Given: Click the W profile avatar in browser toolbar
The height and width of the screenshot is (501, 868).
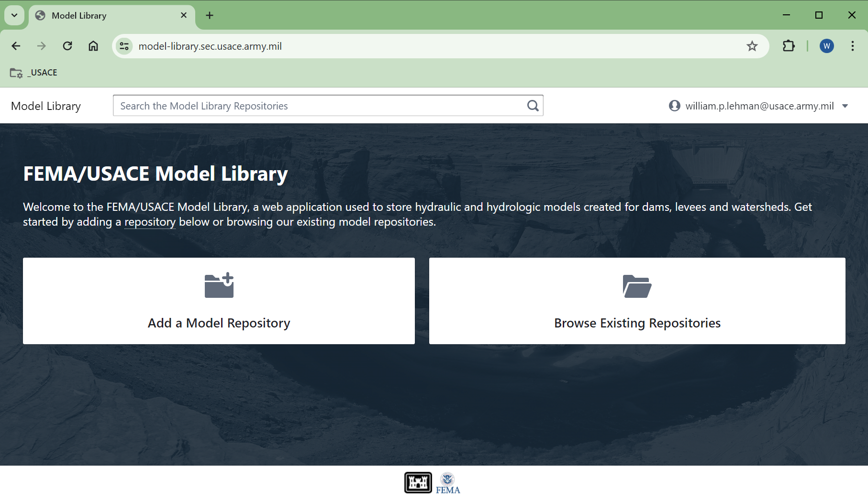Looking at the screenshot, I should [x=827, y=46].
